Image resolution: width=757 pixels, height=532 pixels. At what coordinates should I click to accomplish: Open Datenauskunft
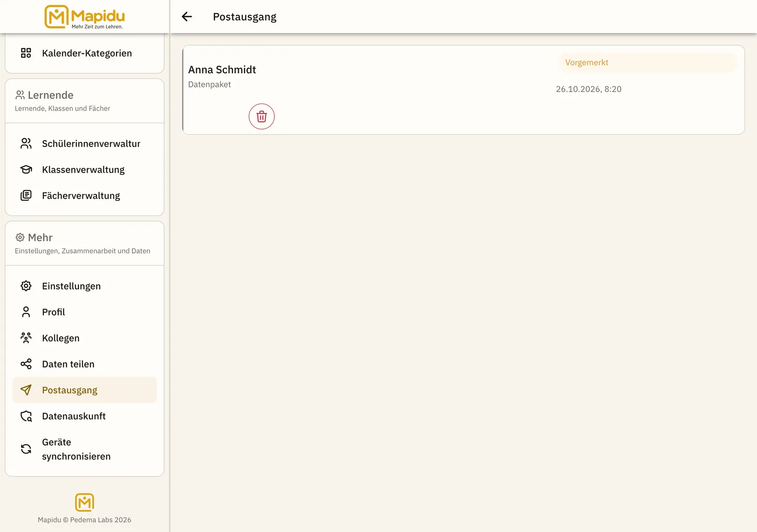click(85, 416)
